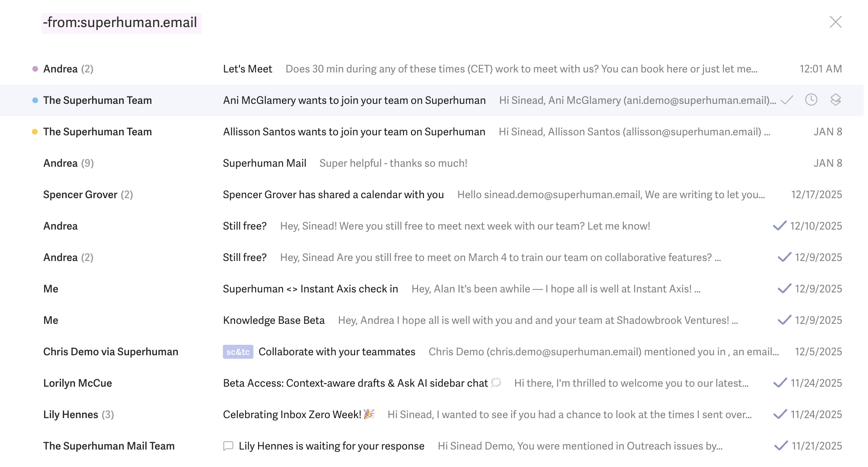Click the blue dot next to Ani McGlamery email
Viewport: 868px width, 467px height.
pyautogui.click(x=35, y=100)
